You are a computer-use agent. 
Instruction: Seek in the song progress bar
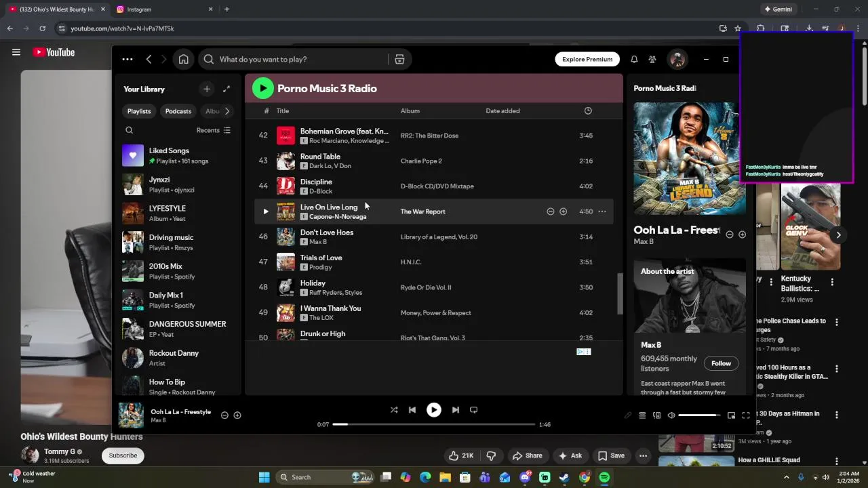tap(434, 424)
